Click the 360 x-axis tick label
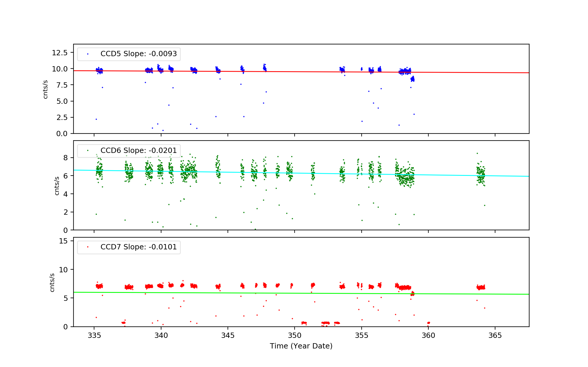The width and height of the screenshot is (588, 367). tap(428, 336)
